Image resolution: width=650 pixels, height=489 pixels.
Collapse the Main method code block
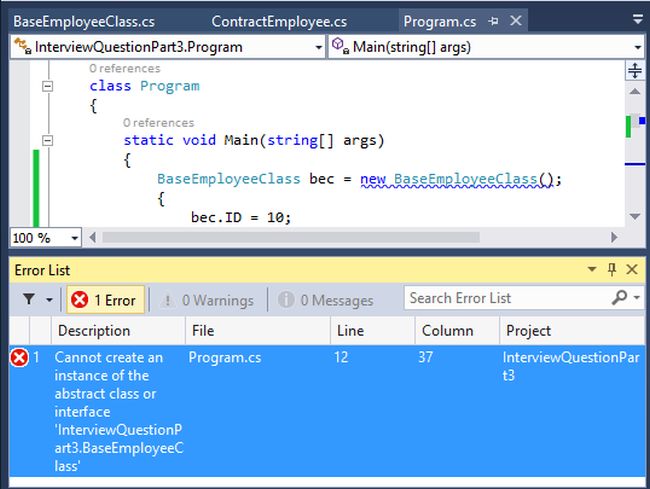(48, 140)
